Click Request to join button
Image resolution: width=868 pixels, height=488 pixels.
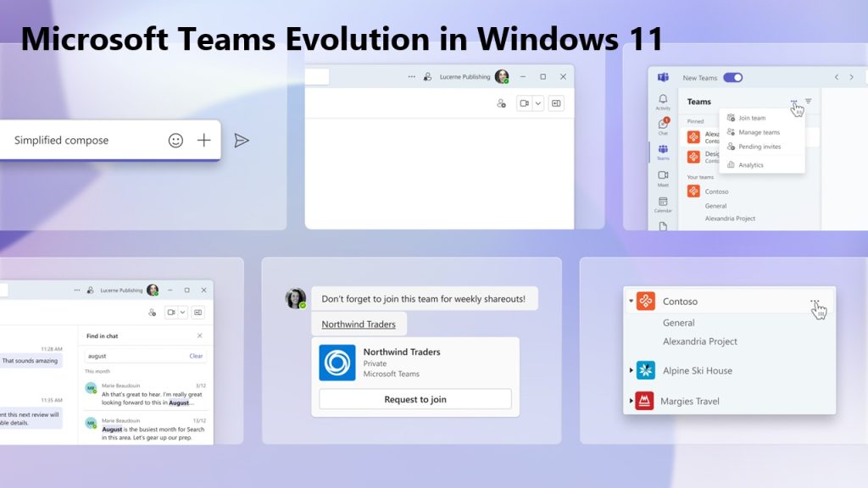[x=415, y=400]
